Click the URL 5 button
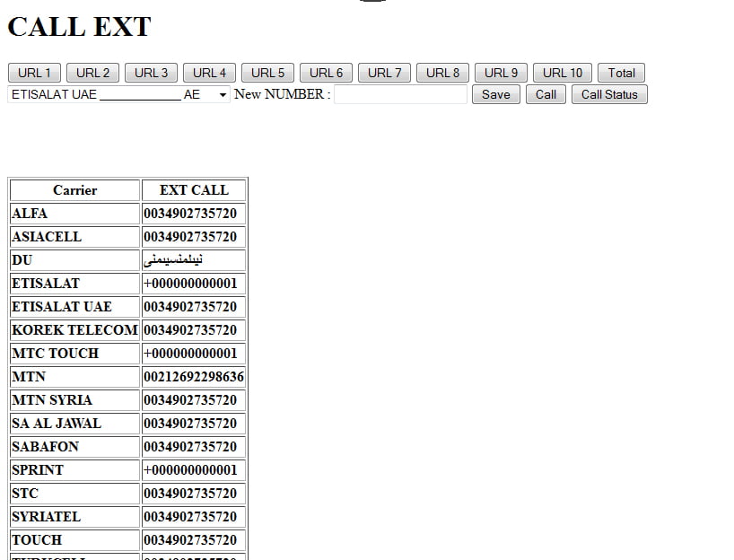 tap(268, 73)
